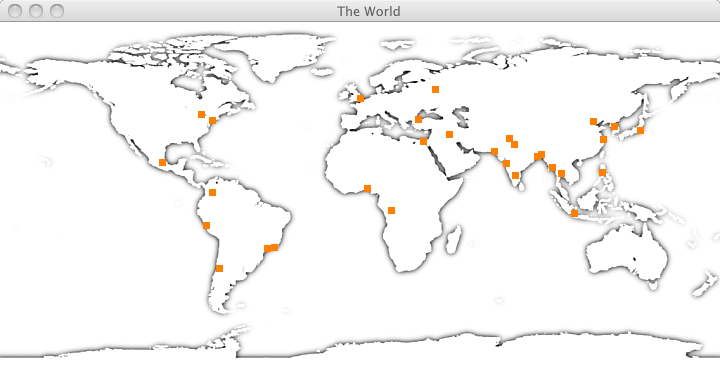The image size is (720, 382).
Task: Select the marker in Egypt near Cairo
Action: (423, 141)
